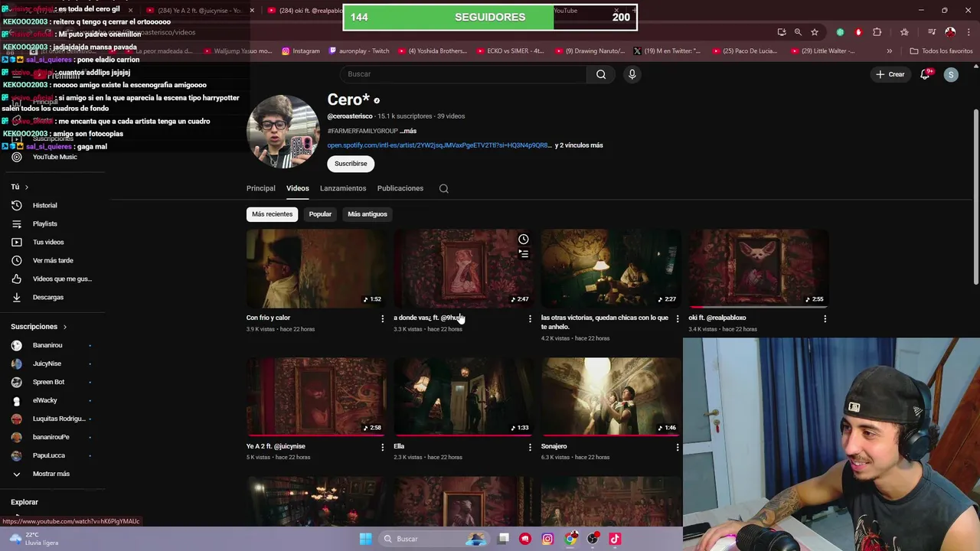Switch to the Lanzamientos channel tab

343,188
